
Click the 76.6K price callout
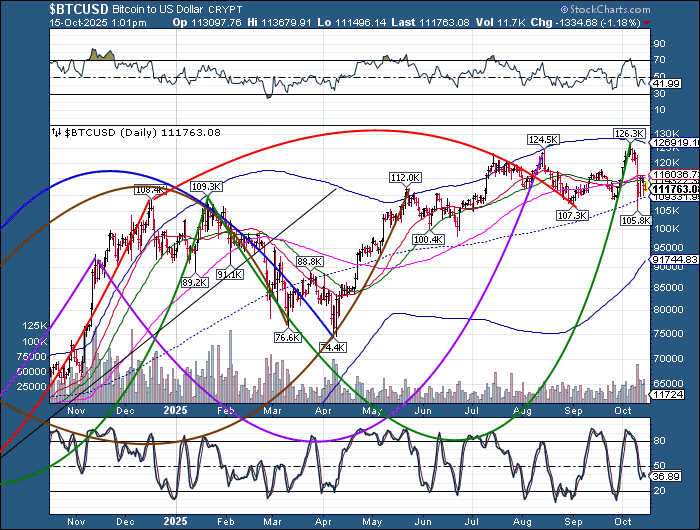pos(287,338)
